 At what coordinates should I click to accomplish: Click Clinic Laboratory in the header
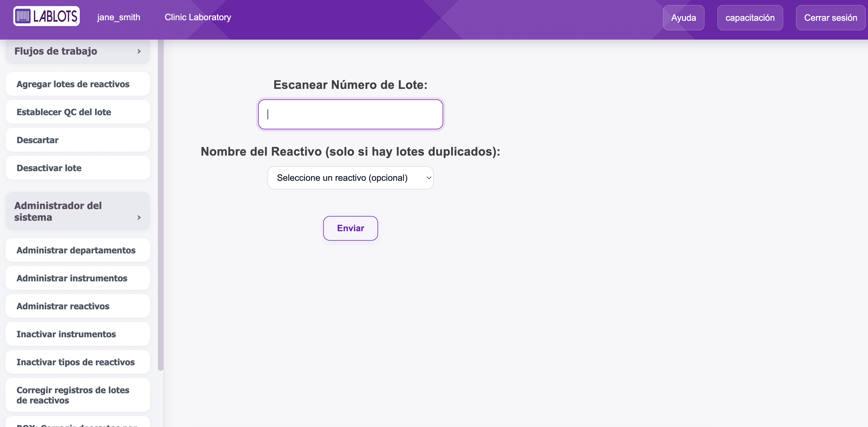[x=198, y=17]
